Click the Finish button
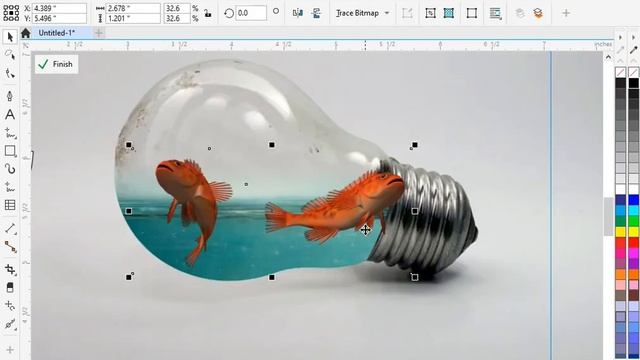640x360 pixels. pyautogui.click(x=56, y=64)
